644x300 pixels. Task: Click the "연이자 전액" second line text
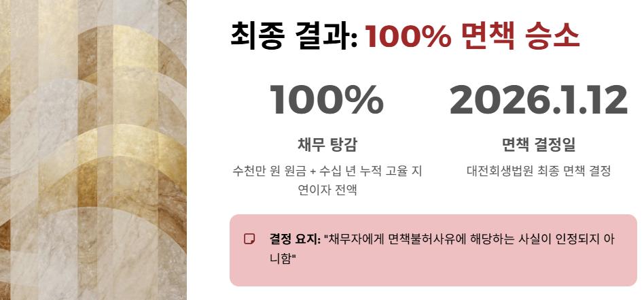pos(327,189)
